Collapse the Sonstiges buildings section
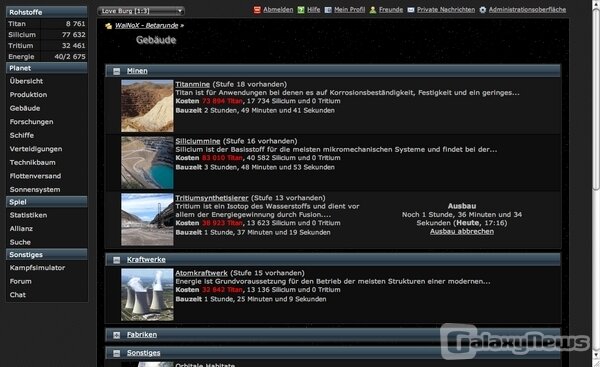The height and width of the screenshot is (367, 600). click(117, 354)
